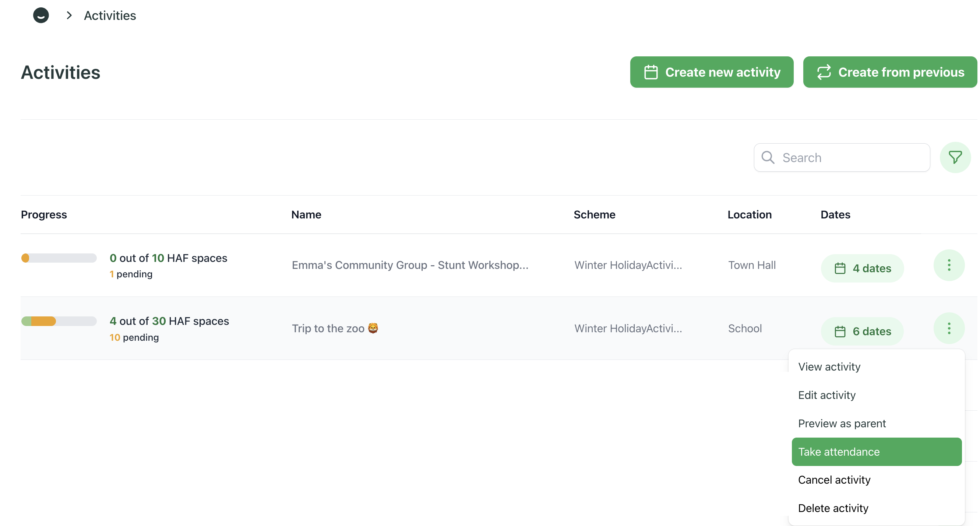Open the filter funnel icon
Screen dimensions: 980x526
tap(955, 157)
